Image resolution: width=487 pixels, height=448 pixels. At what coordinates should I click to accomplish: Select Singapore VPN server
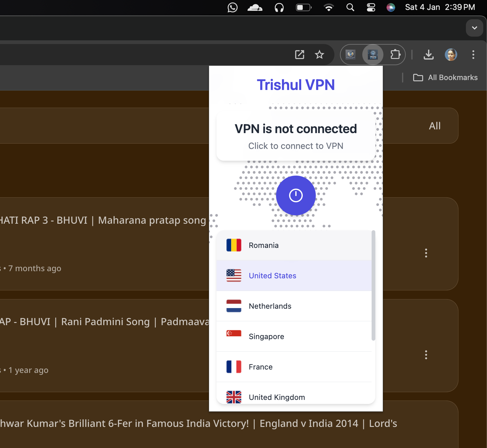(294, 336)
